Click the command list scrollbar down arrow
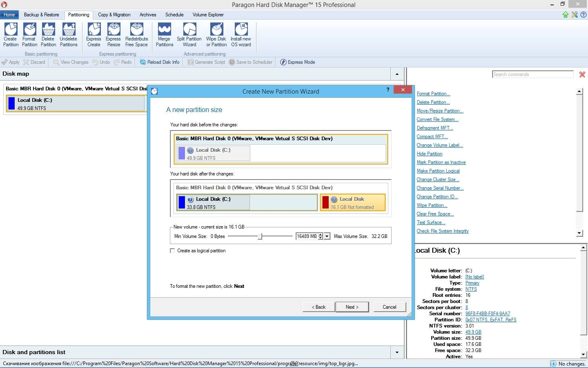The height and width of the screenshot is (368, 588). click(x=579, y=233)
